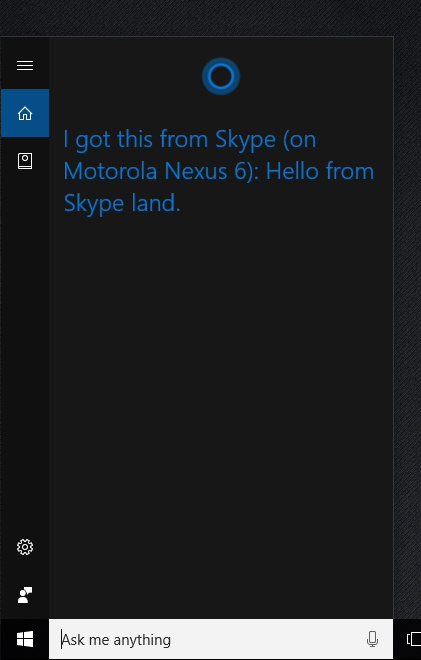Screen dimensions: 421x660
Task: Click 'Hello from' in the Skype message
Action: (x=320, y=171)
